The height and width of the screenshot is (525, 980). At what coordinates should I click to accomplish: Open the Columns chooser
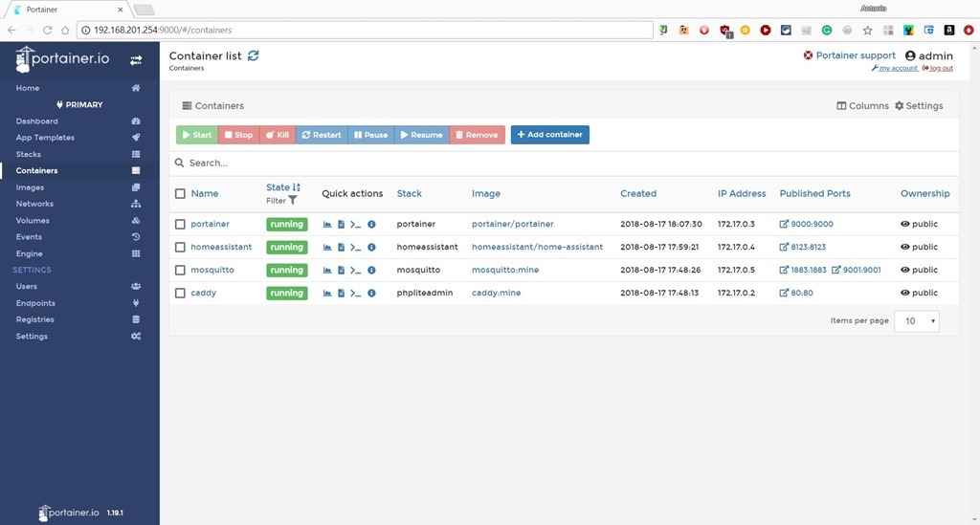click(862, 106)
